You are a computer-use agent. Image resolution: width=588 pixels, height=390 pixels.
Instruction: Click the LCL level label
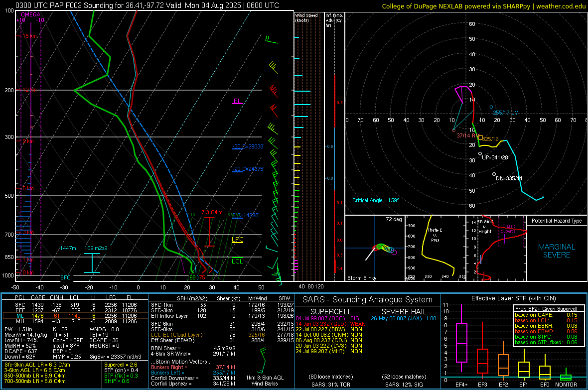[237, 261]
